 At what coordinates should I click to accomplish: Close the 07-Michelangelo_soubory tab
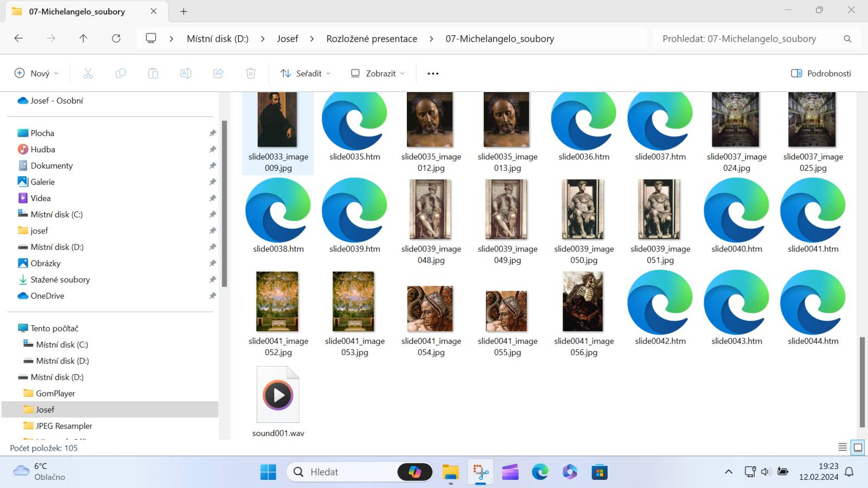[154, 11]
